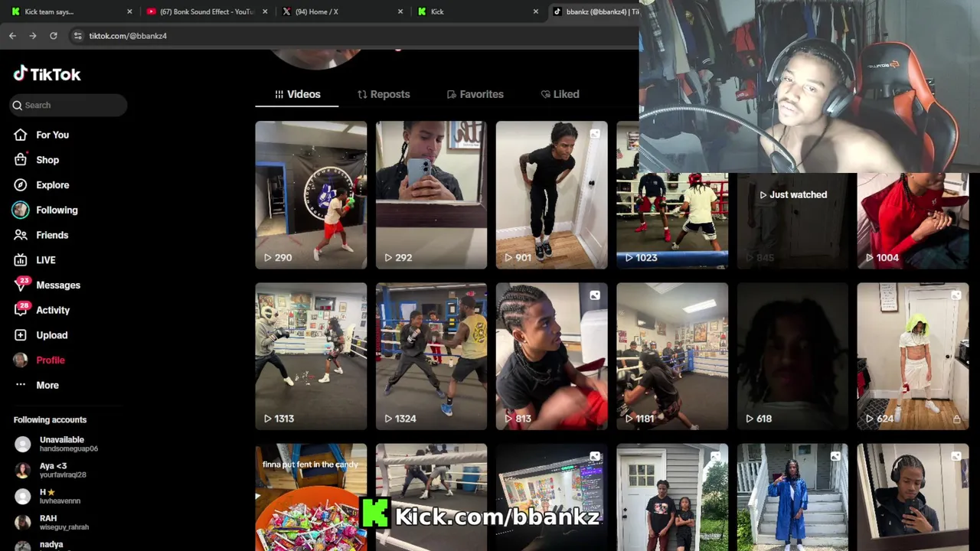Screen dimensions: 980x551
Task: Open the Explore link
Action: (52, 185)
